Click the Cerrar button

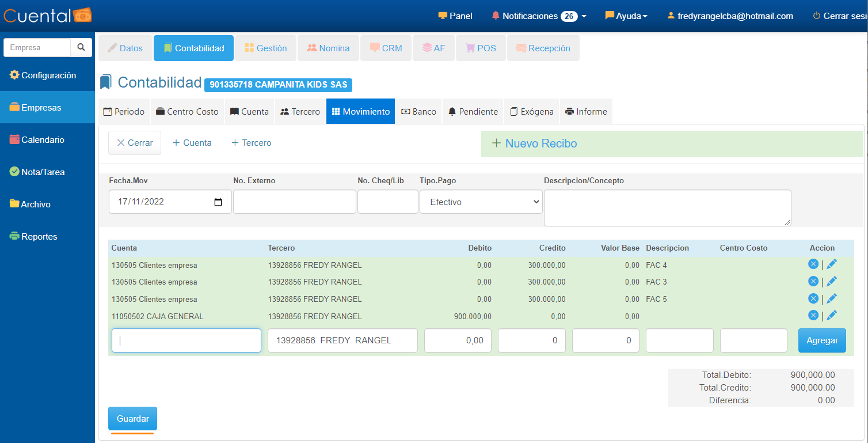[x=135, y=143]
